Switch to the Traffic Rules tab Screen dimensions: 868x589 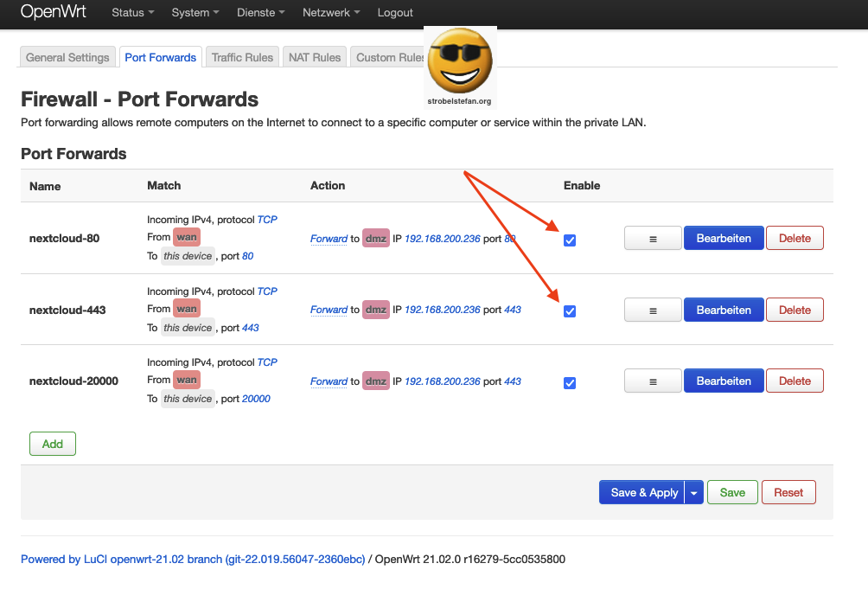pos(243,56)
